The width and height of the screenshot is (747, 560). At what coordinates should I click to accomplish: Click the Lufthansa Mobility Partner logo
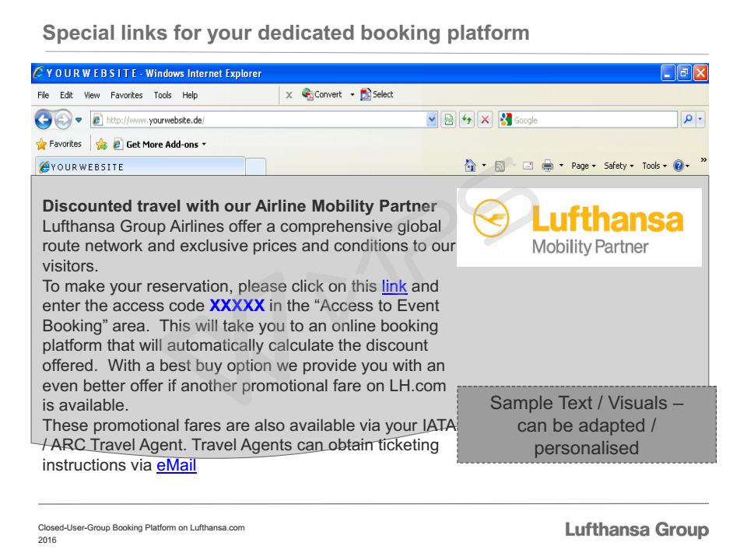click(x=579, y=227)
